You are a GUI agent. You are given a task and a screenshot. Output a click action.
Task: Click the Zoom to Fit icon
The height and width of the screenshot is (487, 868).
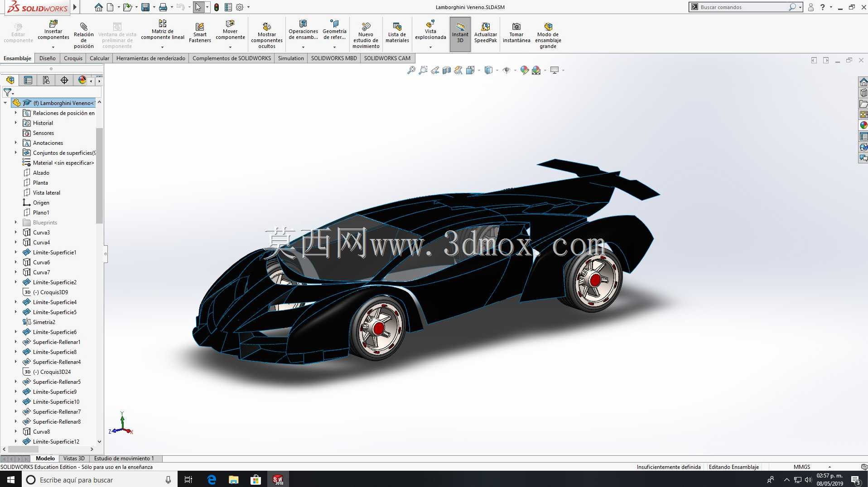pyautogui.click(x=411, y=70)
